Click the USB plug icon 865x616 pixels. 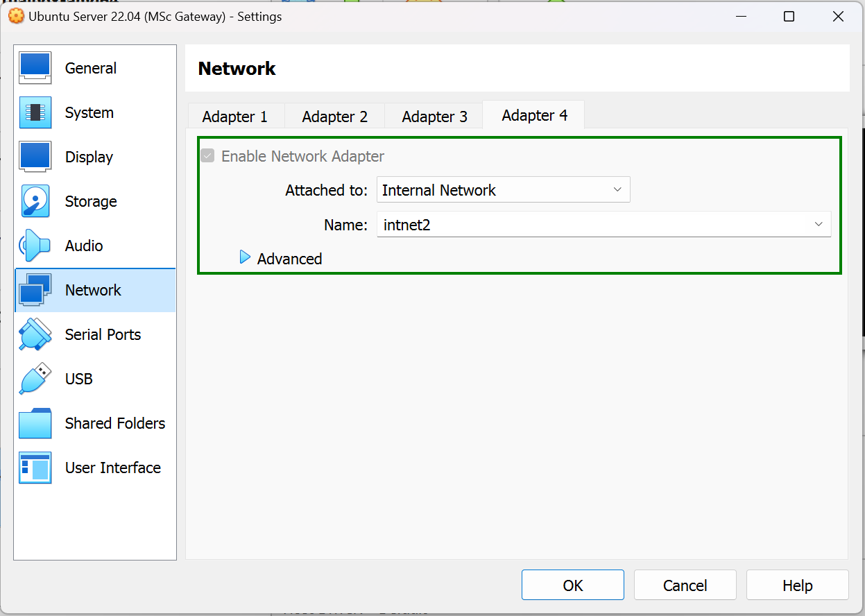[x=35, y=379]
